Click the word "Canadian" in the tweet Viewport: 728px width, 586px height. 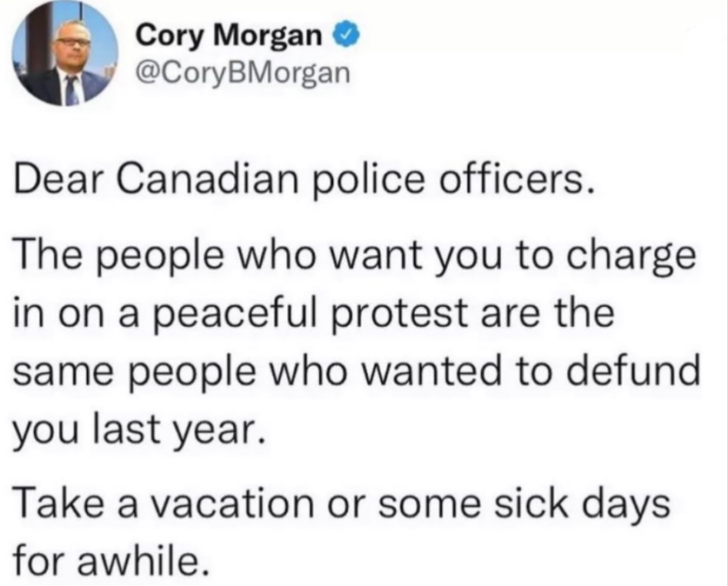(208, 180)
